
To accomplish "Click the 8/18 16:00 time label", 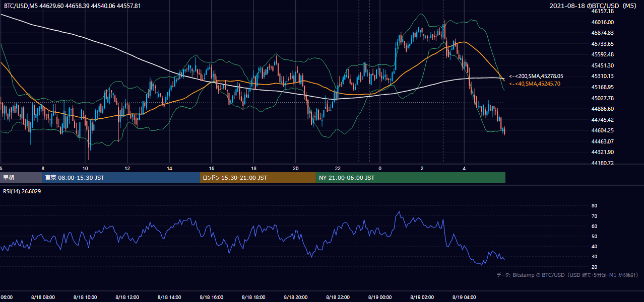I will (211, 297).
